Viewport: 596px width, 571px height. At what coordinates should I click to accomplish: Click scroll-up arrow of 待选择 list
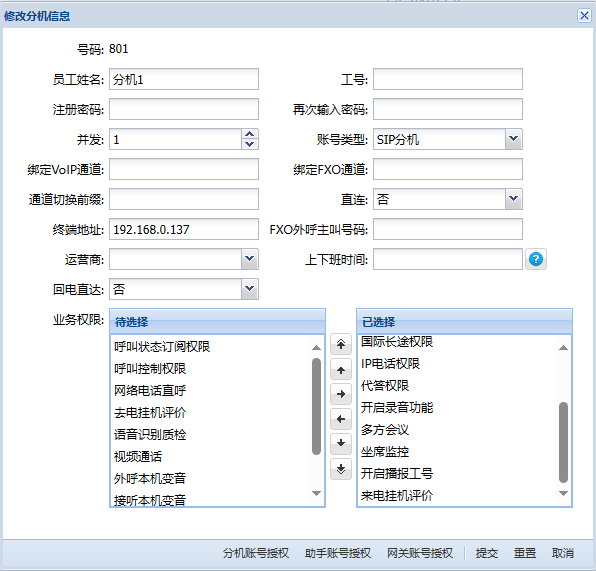pos(316,347)
